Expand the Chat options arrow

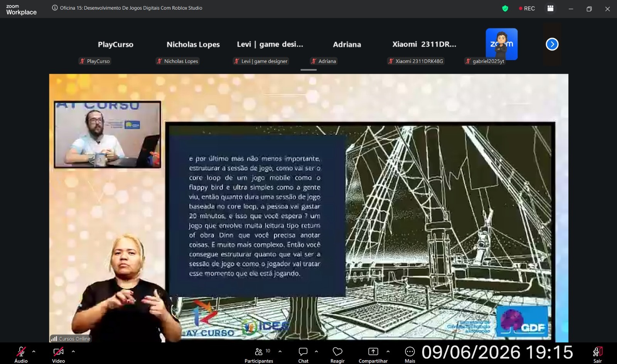pos(316,351)
